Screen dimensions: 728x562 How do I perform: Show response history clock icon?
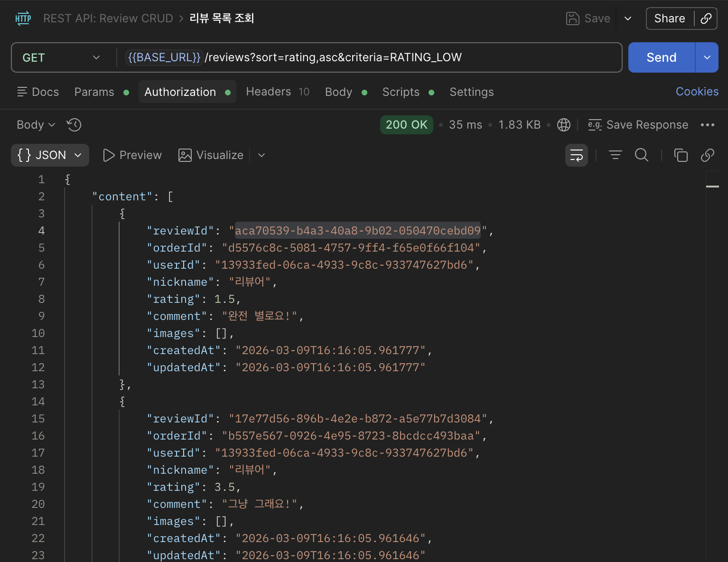(x=74, y=125)
